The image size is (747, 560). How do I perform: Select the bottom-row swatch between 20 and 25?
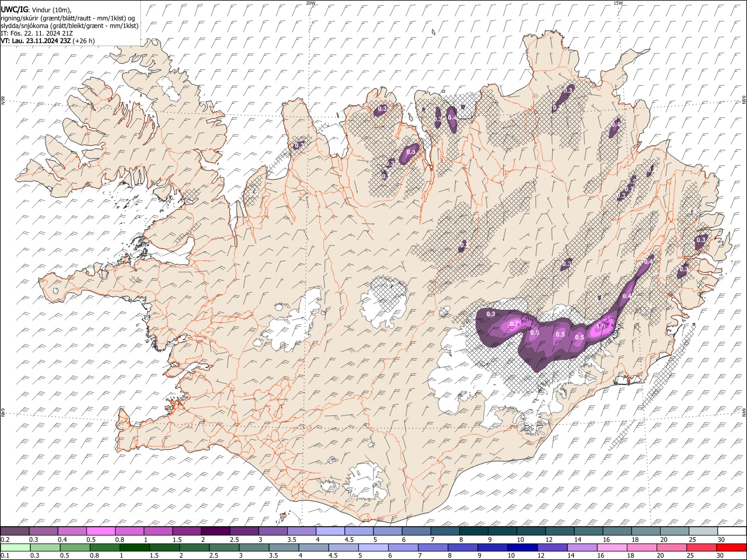[672, 547]
